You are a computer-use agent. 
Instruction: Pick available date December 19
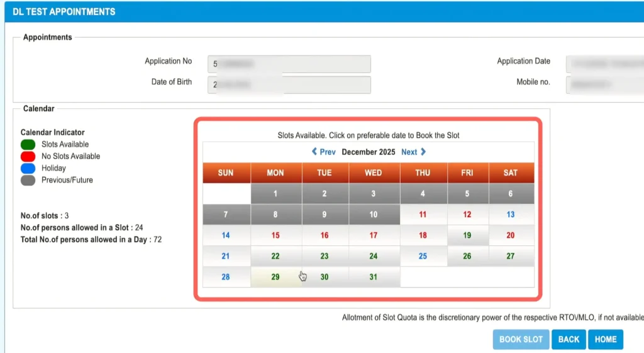(467, 235)
